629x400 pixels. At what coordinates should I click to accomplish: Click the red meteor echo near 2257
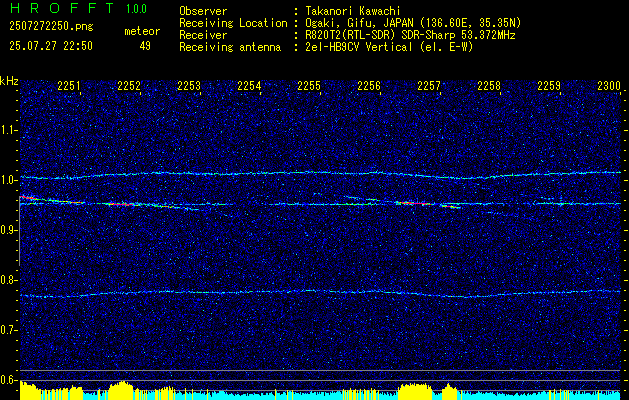pyautogui.click(x=414, y=203)
